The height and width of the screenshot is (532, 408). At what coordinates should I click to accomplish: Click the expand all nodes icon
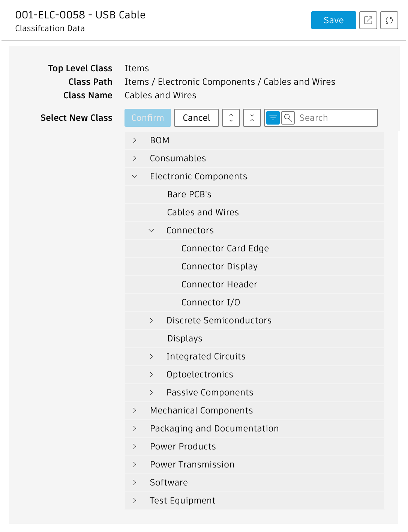point(231,118)
